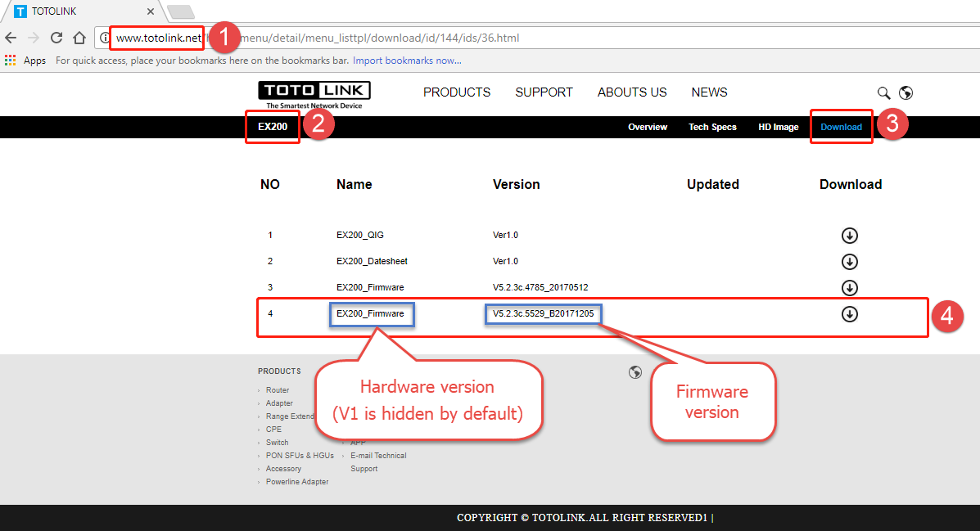Click the Name column header
The image size is (980, 531).
pos(355,184)
